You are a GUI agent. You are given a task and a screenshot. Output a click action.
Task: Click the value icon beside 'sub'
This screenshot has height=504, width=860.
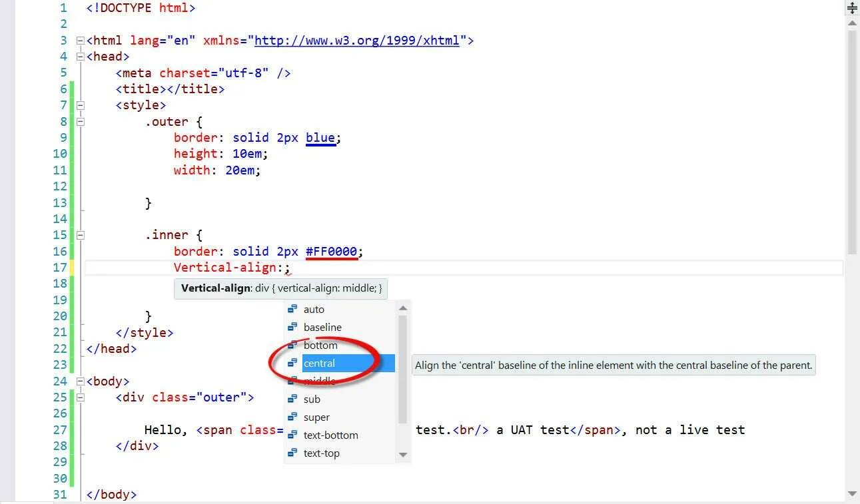[292, 399]
